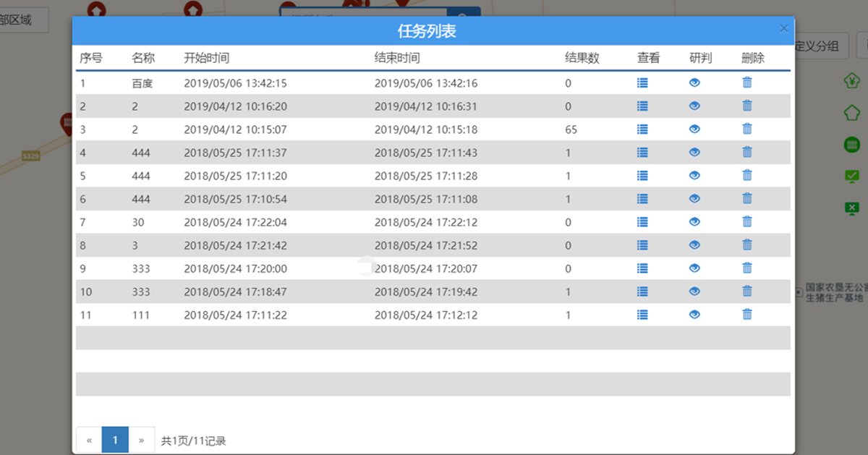Click the 序号 column header
The height and width of the screenshot is (455, 868).
coord(91,58)
